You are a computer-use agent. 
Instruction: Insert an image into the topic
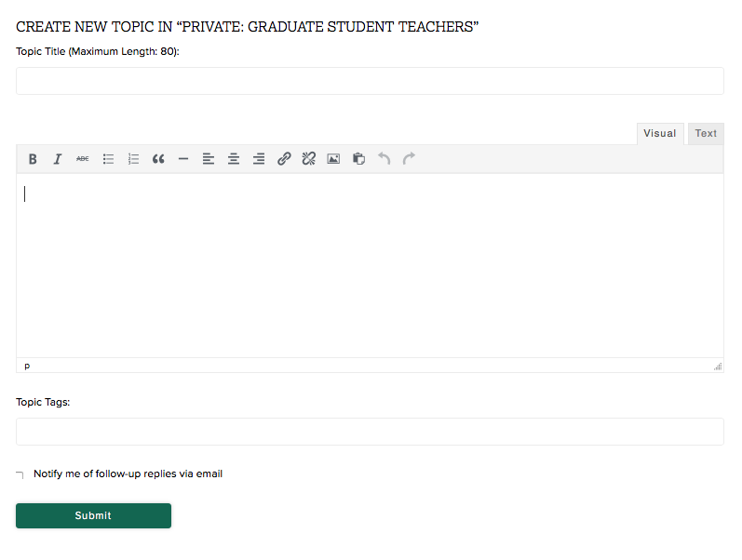(333, 159)
